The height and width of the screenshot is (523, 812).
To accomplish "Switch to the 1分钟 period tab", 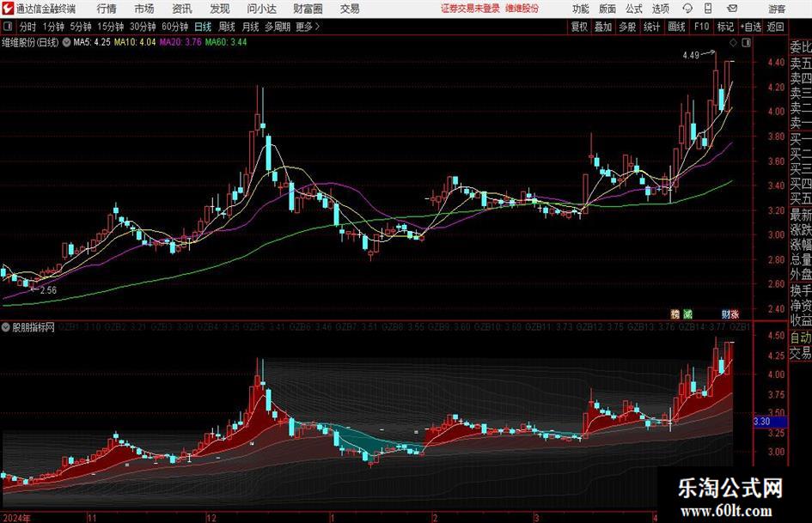I will [x=53, y=27].
